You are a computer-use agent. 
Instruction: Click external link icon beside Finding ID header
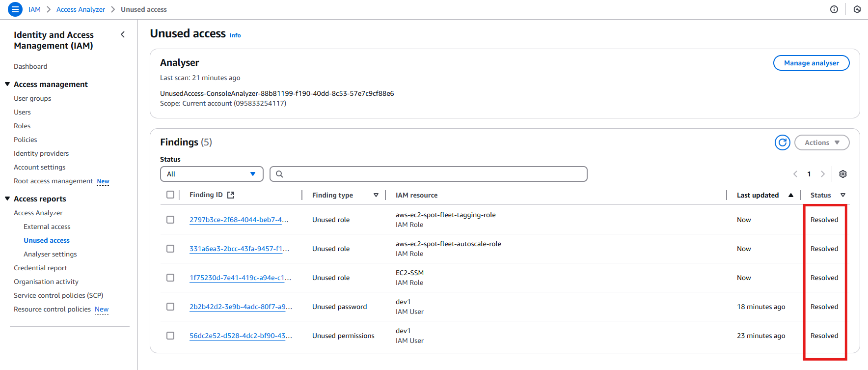tap(231, 195)
